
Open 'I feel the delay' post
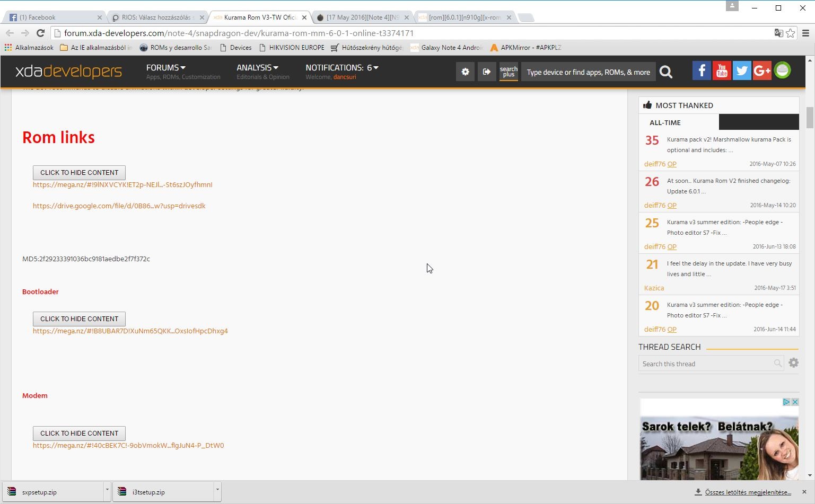pyautogui.click(x=729, y=269)
